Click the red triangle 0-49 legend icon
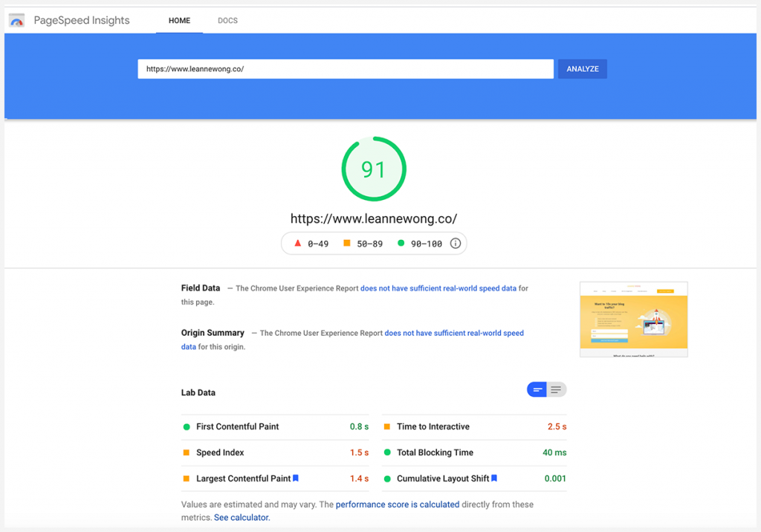The image size is (761, 532). coord(298,243)
